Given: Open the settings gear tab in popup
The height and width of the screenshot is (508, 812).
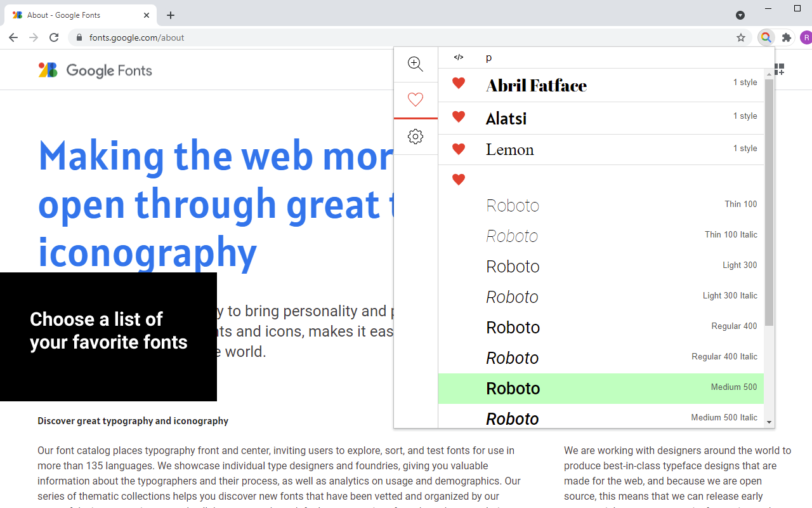Looking at the screenshot, I should coord(416,137).
